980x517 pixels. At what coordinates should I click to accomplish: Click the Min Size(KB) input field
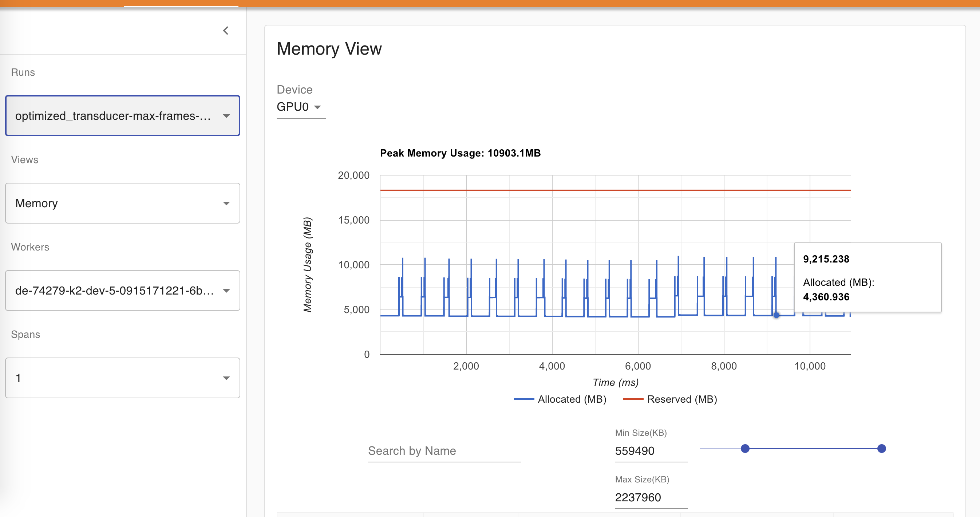[651, 451]
